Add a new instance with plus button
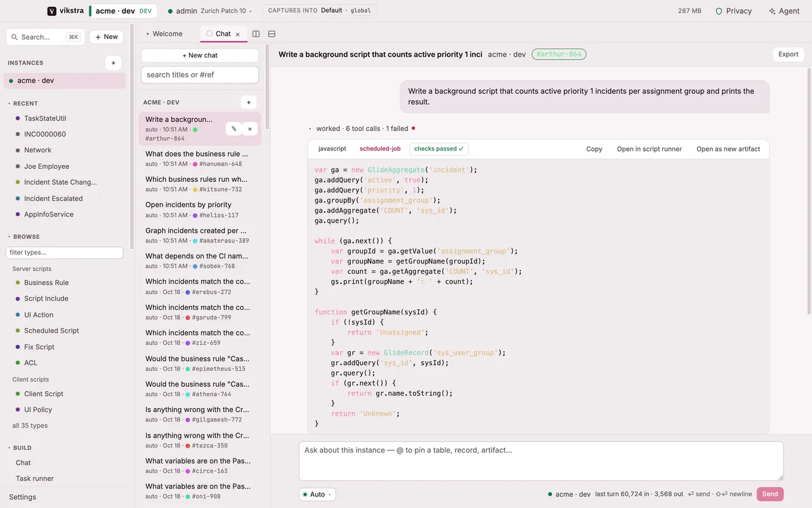Viewport: 812px width, 508px height. (114, 63)
